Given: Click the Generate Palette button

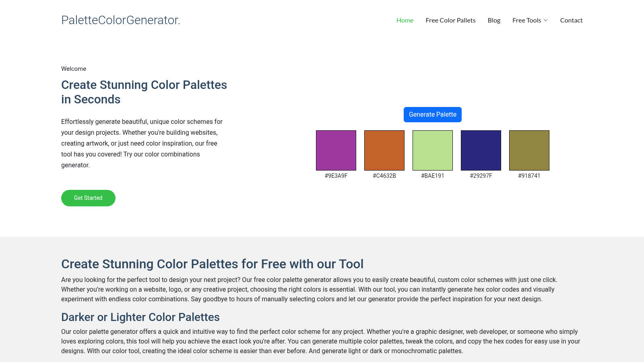Looking at the screenshot, I should [x=433, y=114].
